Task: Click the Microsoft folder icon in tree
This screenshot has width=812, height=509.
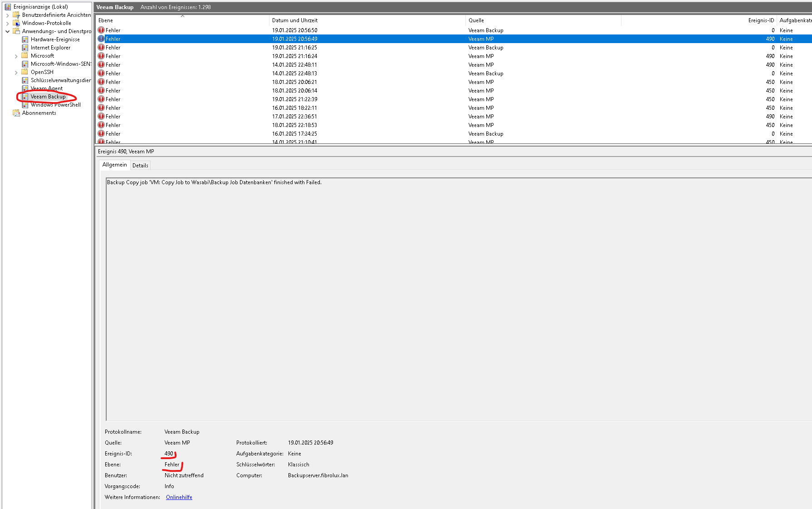Action: pyautogui.click(x=25, y=56)
